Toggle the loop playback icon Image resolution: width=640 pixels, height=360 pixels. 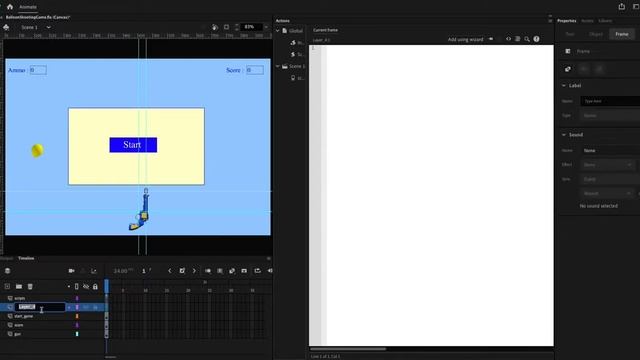pos(257,271)
